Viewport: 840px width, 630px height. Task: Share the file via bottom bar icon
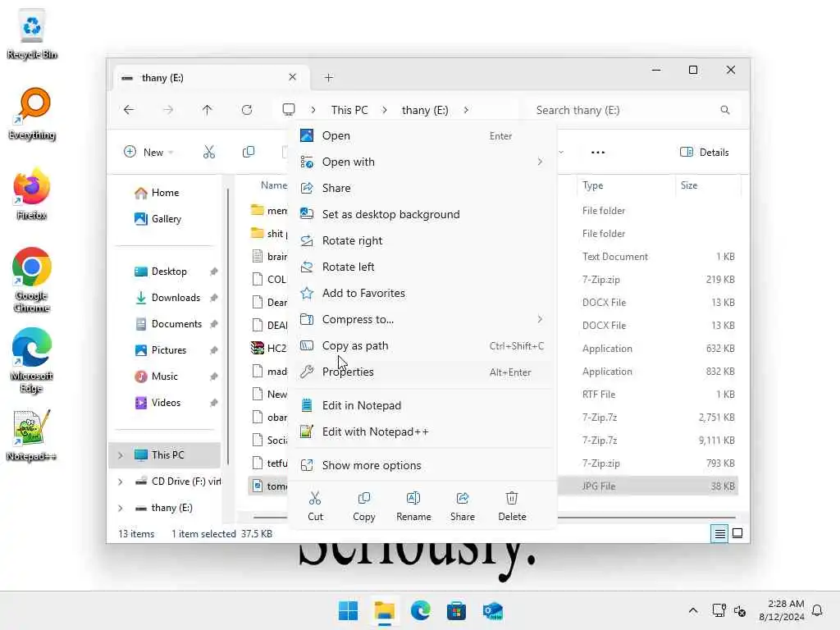click(463, 505)
